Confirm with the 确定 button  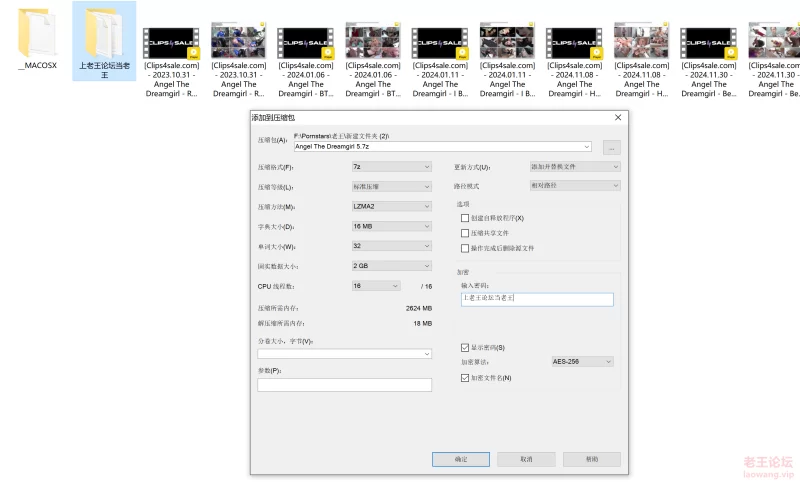[461, 459]
